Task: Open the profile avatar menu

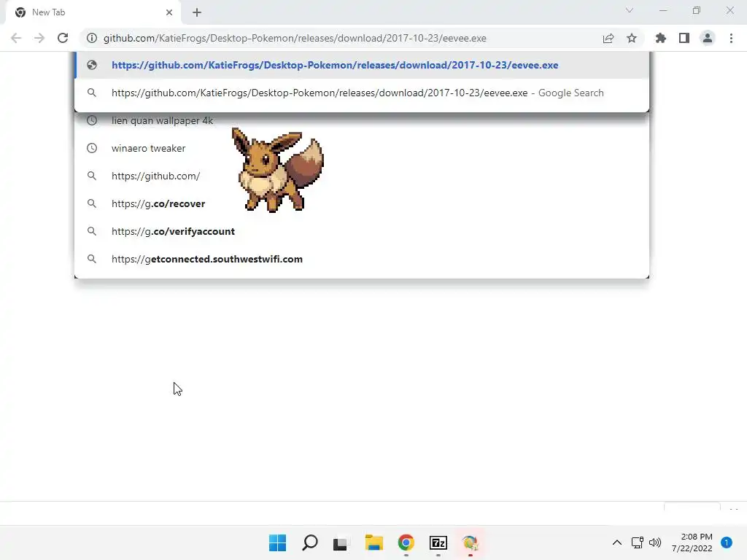Action: coord(708,38)
